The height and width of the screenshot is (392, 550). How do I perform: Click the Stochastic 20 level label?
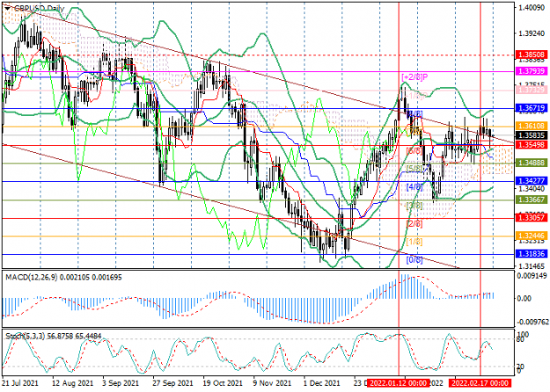[521, 367]
